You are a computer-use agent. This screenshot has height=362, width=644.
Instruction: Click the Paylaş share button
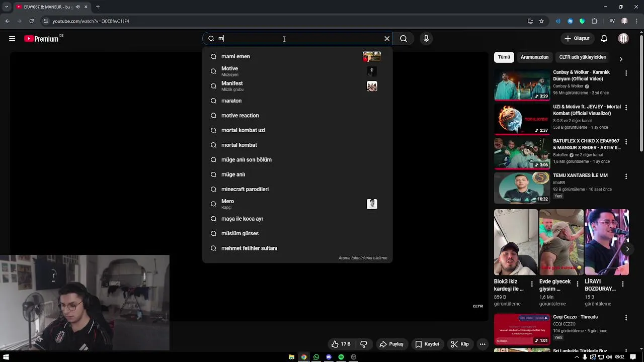(x=391, y=344)
